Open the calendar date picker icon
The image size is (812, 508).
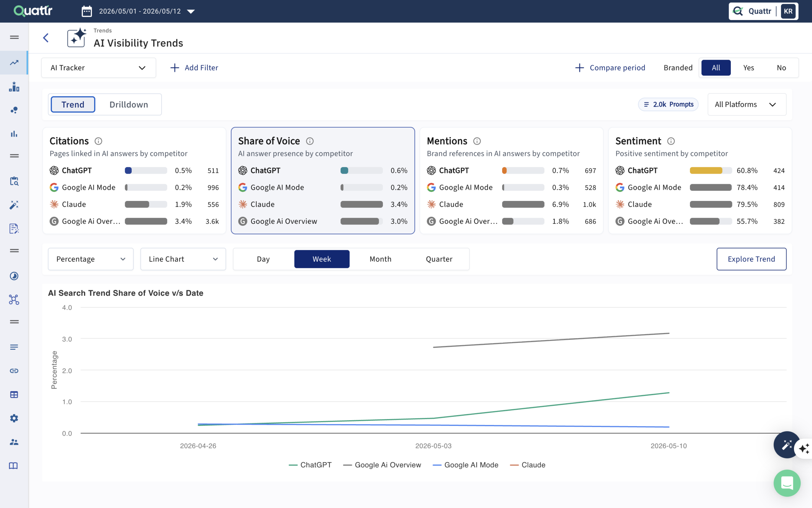pyautogui.click(x=87, y=11)
